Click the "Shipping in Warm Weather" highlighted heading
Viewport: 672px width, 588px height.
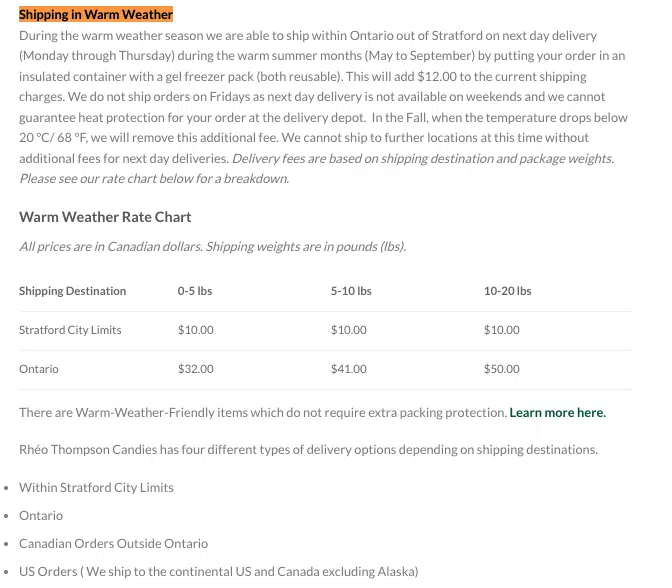coord(96,14)
